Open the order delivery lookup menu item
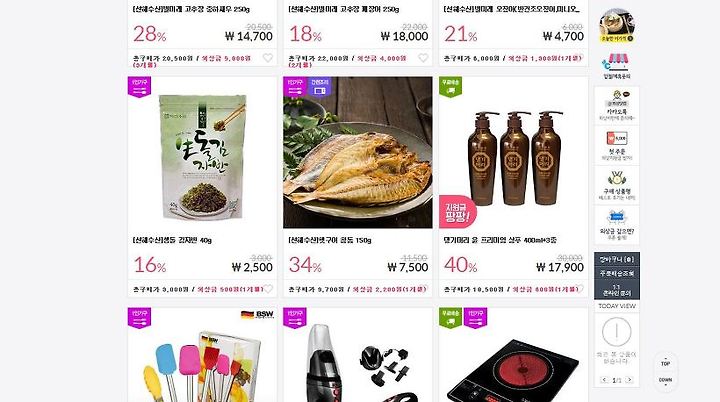Screen dimensions: 720x402 click(617, 273)
